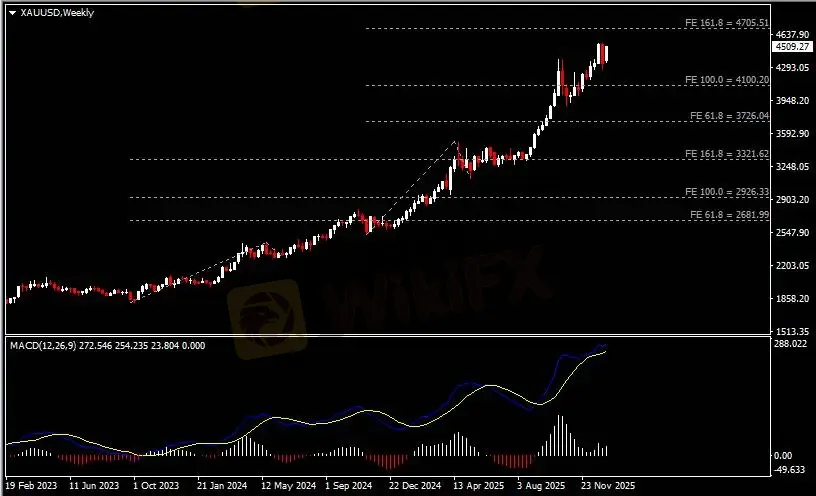This screenshot has width=816, height=496.
Task: Click the 4637.90 price axis value
Action: pyautogui.click(x=792, y=34)
